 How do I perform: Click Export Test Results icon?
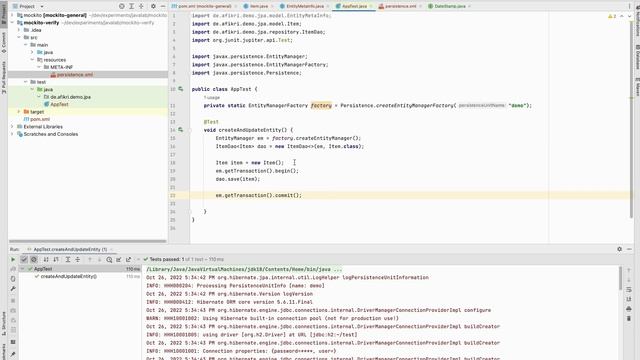tap(129, 260)
